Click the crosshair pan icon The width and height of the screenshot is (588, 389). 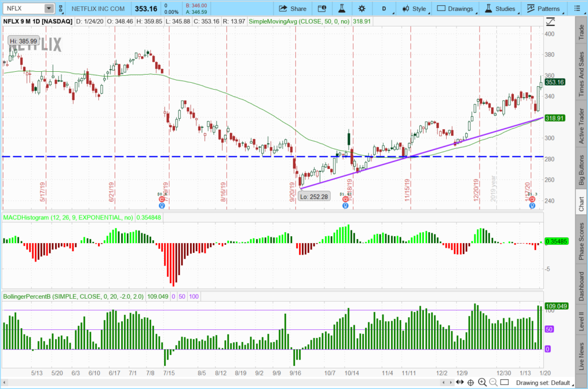click(x=471, y=382)
